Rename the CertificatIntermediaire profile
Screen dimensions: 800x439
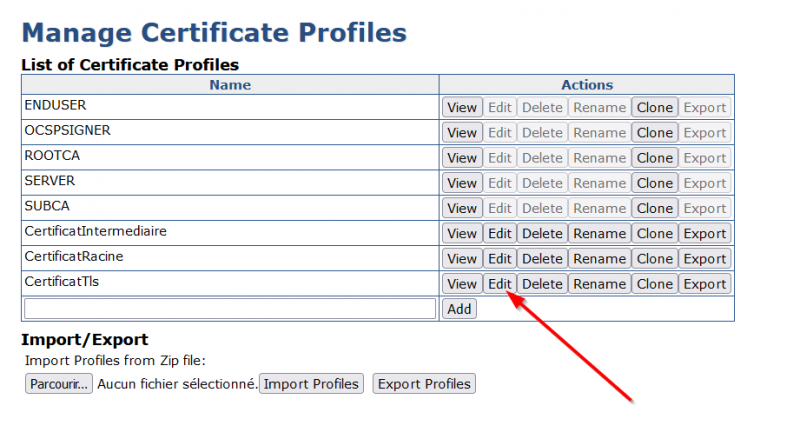pos(599,233)
